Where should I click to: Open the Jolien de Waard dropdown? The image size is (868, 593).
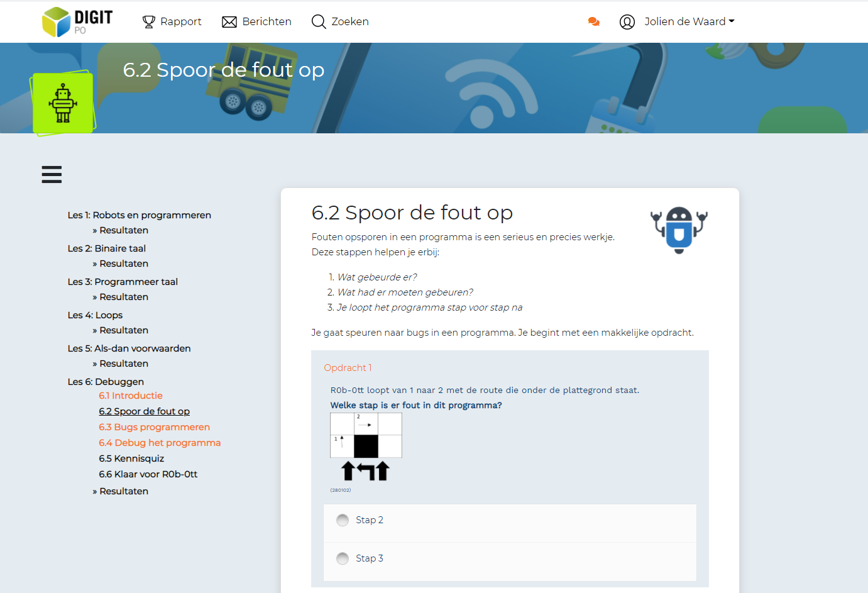(689, 21)
